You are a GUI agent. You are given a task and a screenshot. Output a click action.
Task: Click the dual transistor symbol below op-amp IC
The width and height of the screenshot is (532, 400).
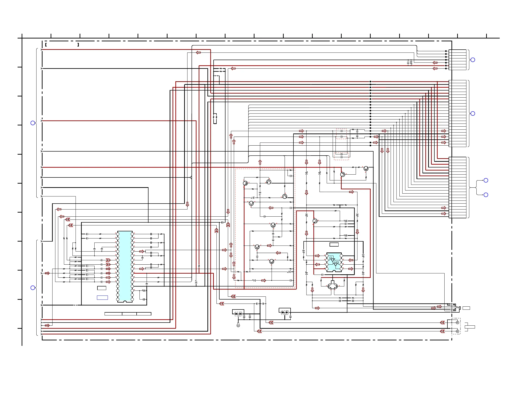point(333,286)
